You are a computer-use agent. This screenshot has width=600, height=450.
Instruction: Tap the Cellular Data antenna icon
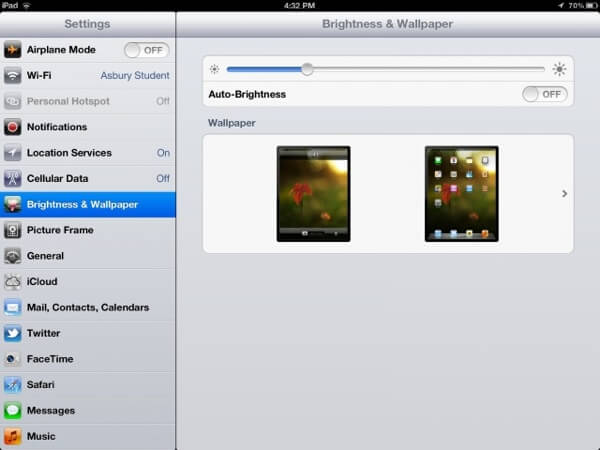click(x=13, y=178)
